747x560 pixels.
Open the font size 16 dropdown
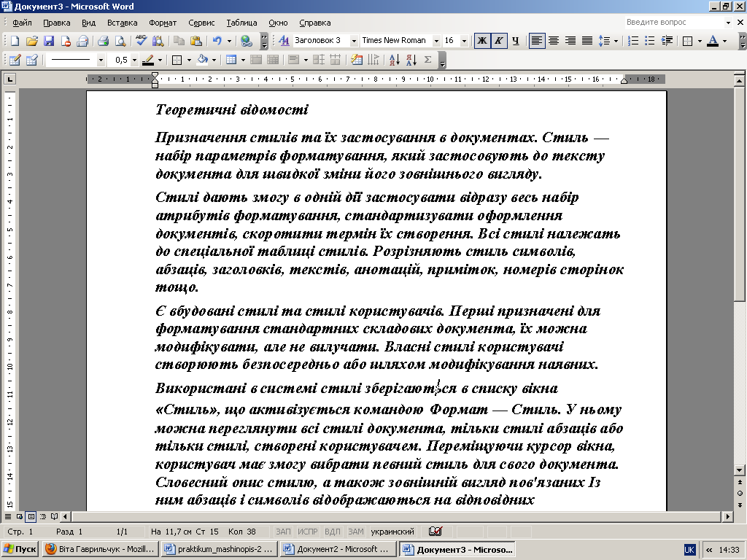464,41
